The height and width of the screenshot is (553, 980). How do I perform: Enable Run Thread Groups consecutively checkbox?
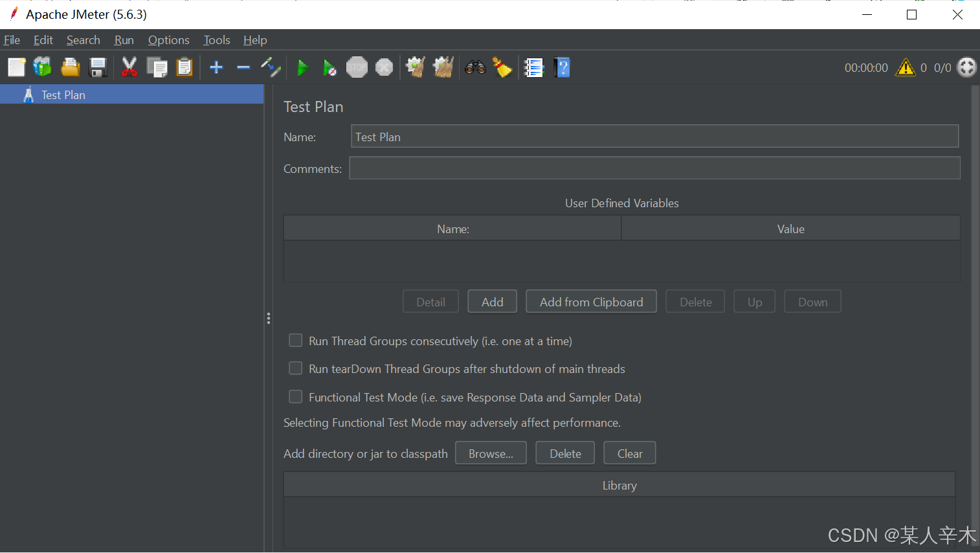pos(295,341)
